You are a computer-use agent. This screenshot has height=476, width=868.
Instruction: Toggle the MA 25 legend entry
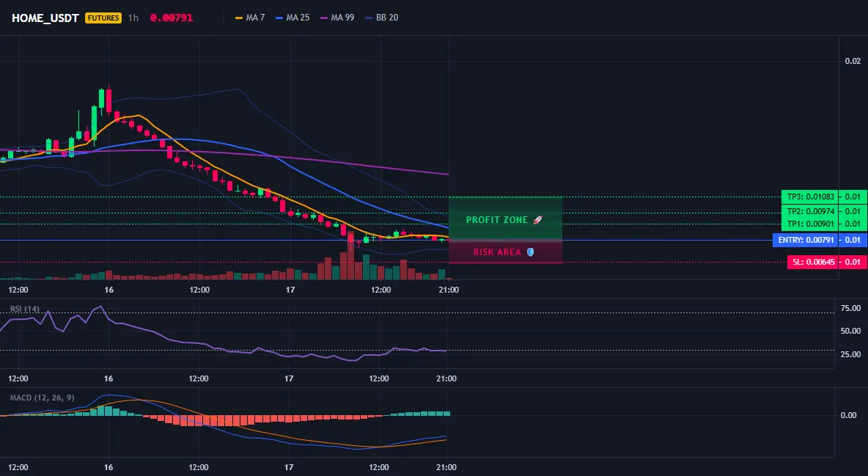point(293,18)
